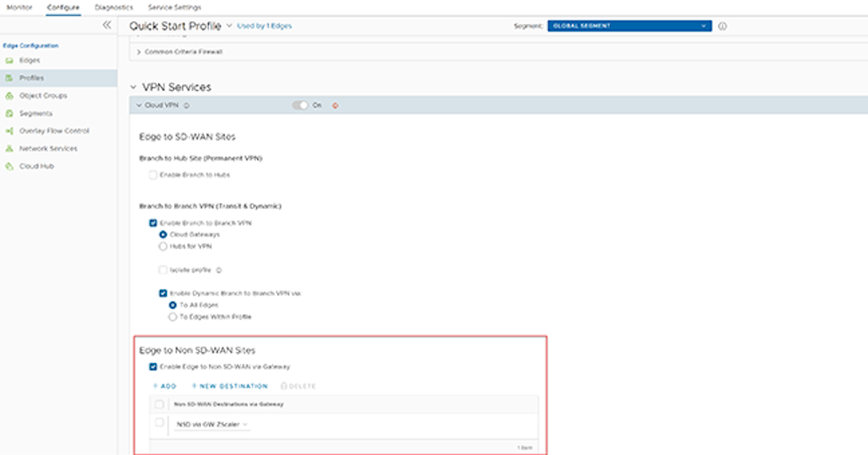Select the Hubs for VPN radio option
This screenshot has width=868, height=455.
pyautogui.click(x=163, y=246)
